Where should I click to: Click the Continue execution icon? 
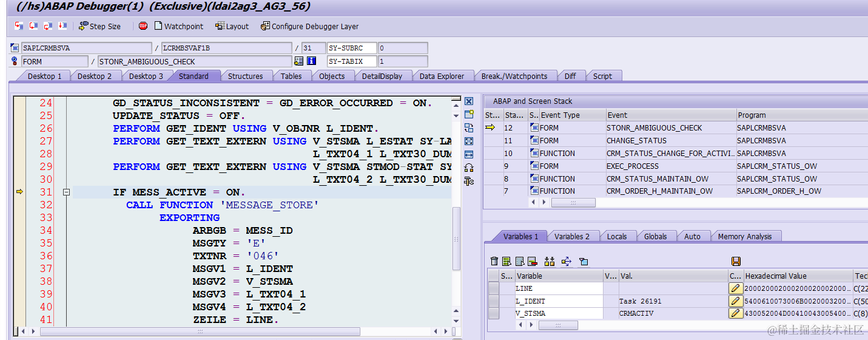click(63, 26)
